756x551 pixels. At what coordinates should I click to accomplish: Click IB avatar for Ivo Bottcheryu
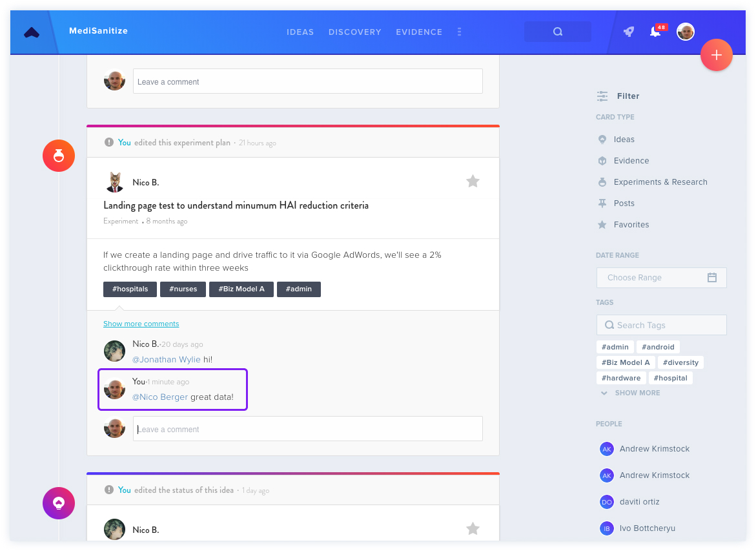(x=606, y=529)
